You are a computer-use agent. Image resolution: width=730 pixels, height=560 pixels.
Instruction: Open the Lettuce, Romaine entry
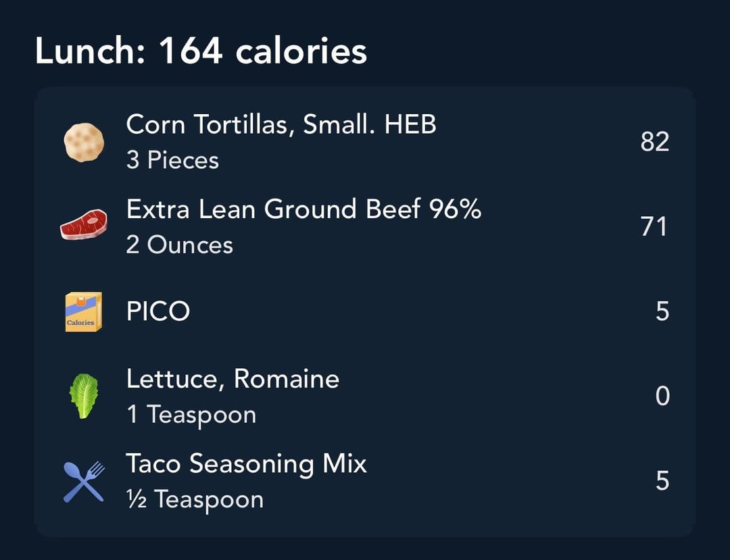point(365,396)
